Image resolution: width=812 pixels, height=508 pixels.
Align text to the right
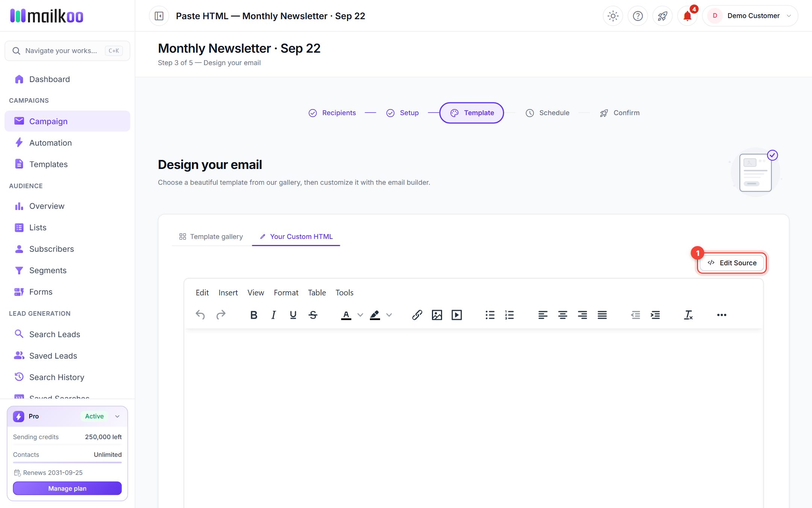[582, 315]
